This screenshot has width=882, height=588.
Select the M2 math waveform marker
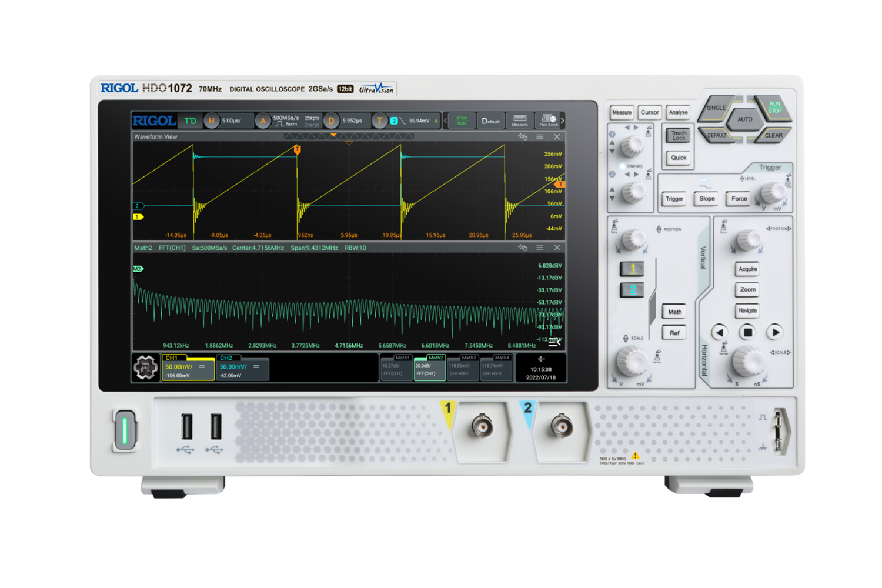click(x=138, y=269)
